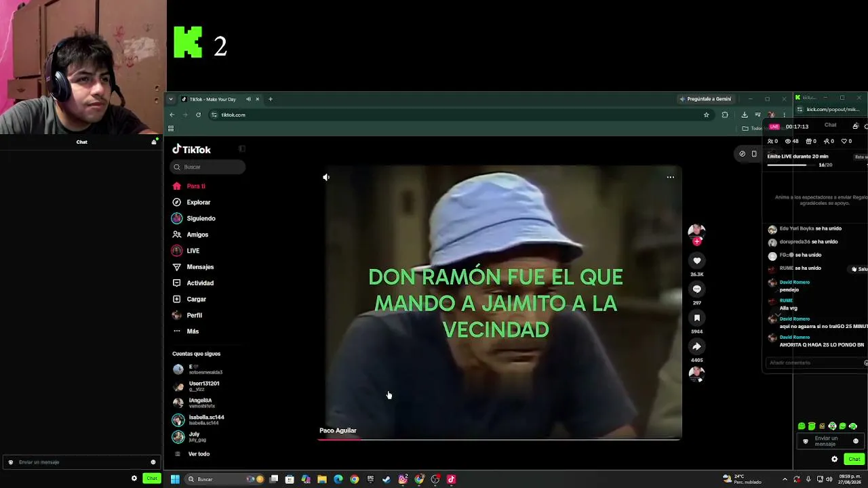The height and width of the screenshot is (488, 868).
Task: Follow the video creator via avatar
Action: (696, 241)
